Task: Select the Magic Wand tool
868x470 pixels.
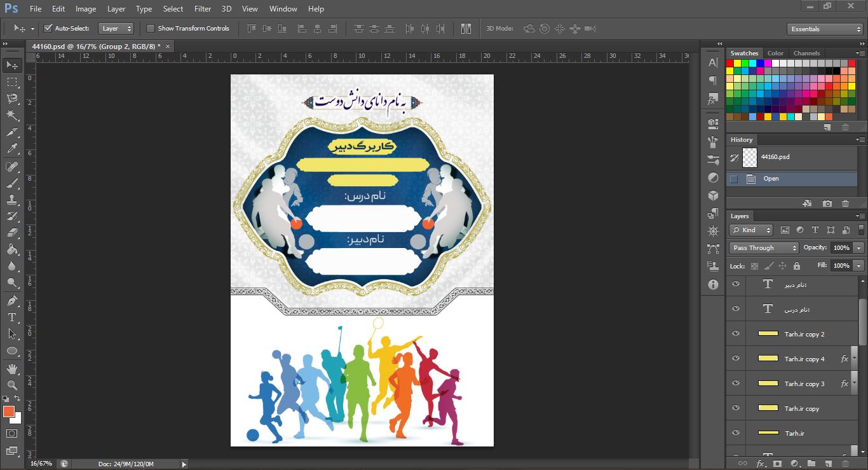Action: tap(12, 115)
